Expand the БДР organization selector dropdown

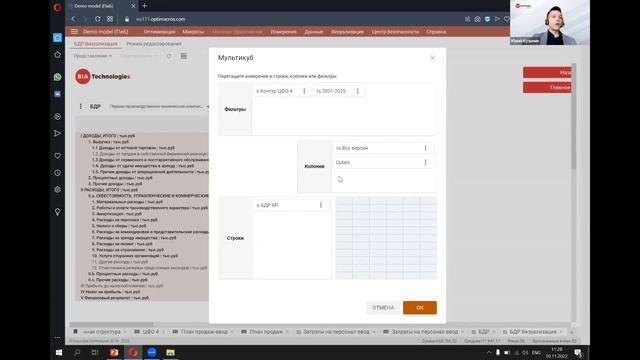(160, 107)
